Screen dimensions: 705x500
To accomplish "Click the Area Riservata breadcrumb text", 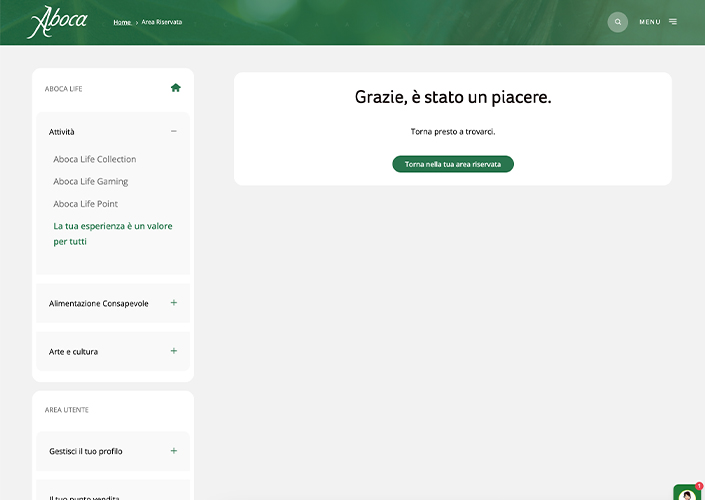I will pyautogui.click(x=161, y=22).
